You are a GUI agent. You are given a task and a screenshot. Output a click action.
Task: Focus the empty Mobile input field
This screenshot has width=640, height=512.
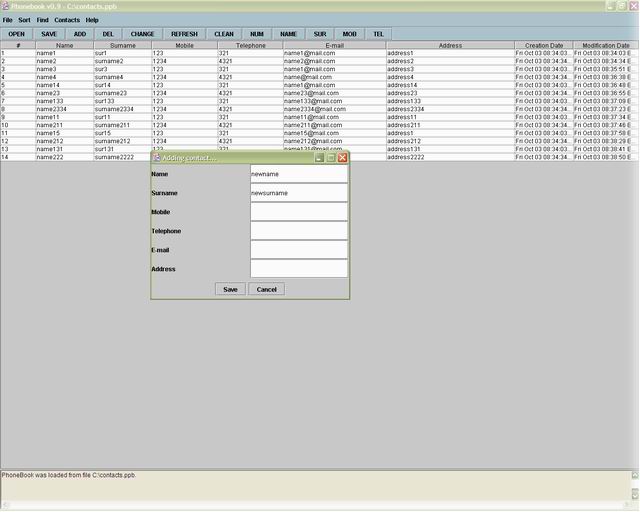299,212
